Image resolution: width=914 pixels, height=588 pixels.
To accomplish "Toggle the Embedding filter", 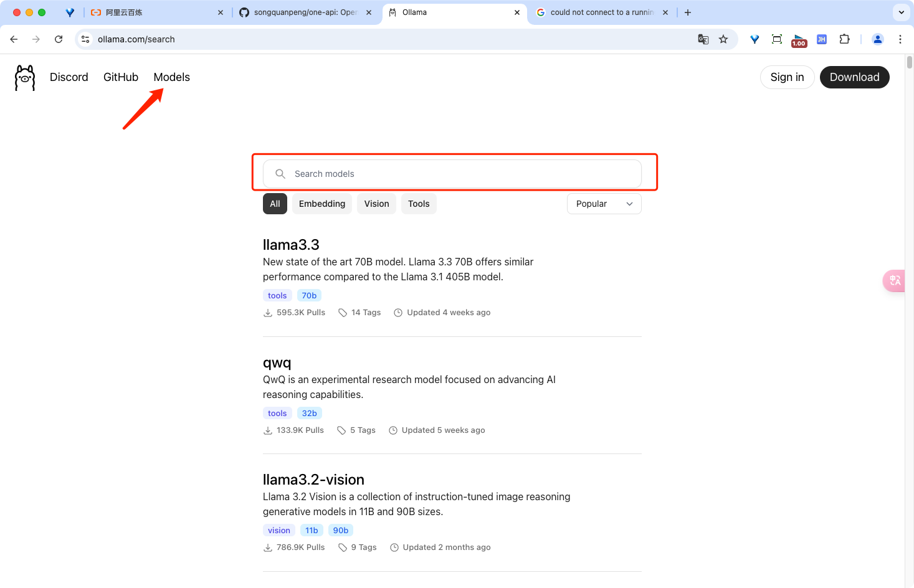I will [x=322, y=204].
